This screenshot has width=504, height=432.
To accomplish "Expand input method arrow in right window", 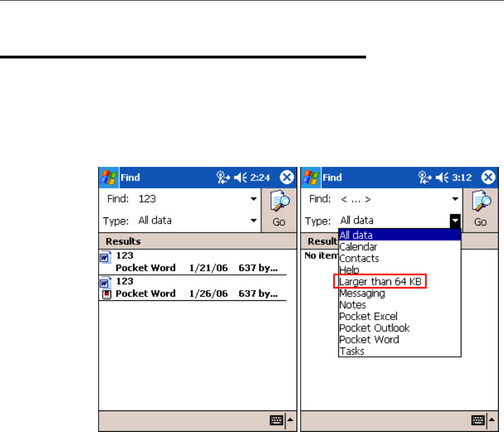I will pos(492,420).
